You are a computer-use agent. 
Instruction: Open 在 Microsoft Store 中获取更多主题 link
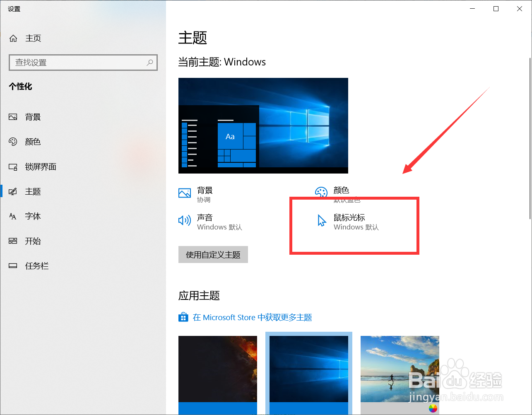252,318
